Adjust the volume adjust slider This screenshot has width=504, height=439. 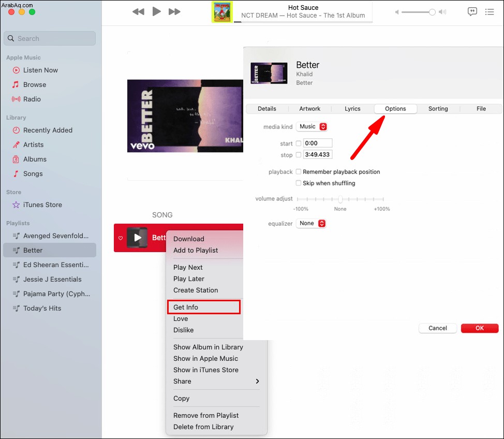click(340, 199)
